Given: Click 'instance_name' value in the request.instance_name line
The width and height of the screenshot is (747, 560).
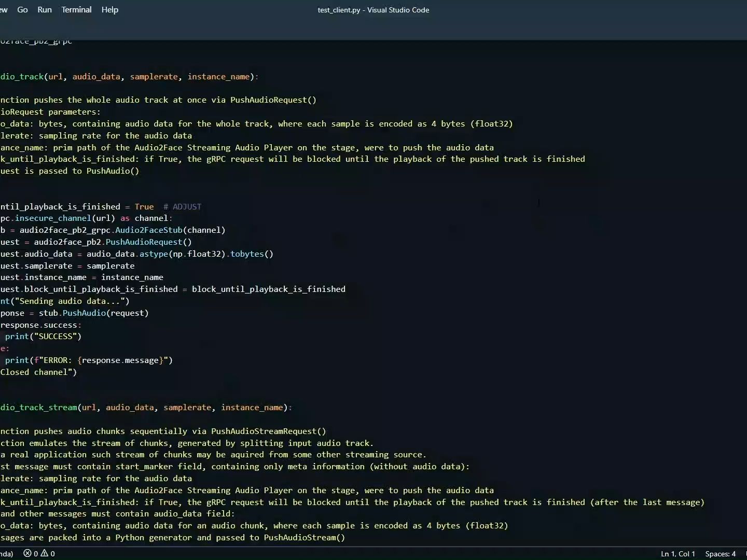Looking at the screenshot, I should pyautogui.click(x=132, y=277).
